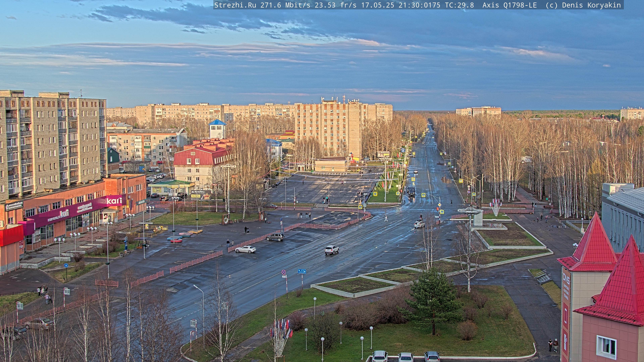Click the 23.53 fr/s frame rate
644x362 pixels.
(335, 5)
